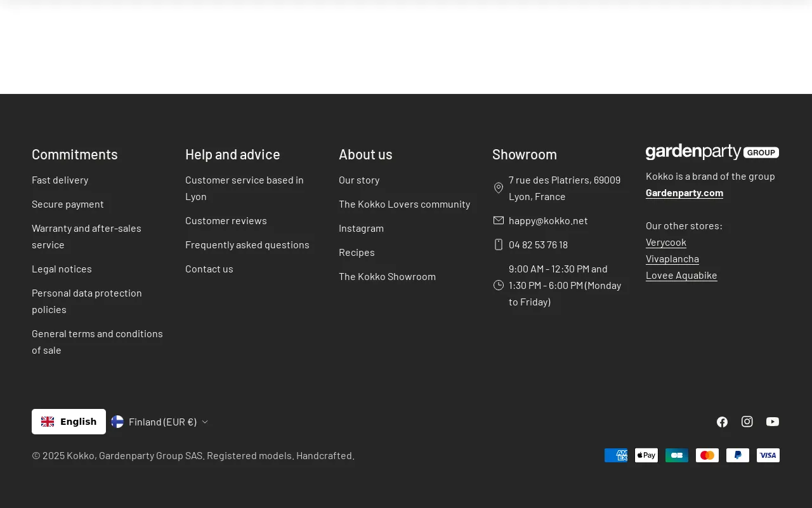Screen dimensions: 812x508
Task: Go to the Recipes page
Action: click(x=357, y=252)
